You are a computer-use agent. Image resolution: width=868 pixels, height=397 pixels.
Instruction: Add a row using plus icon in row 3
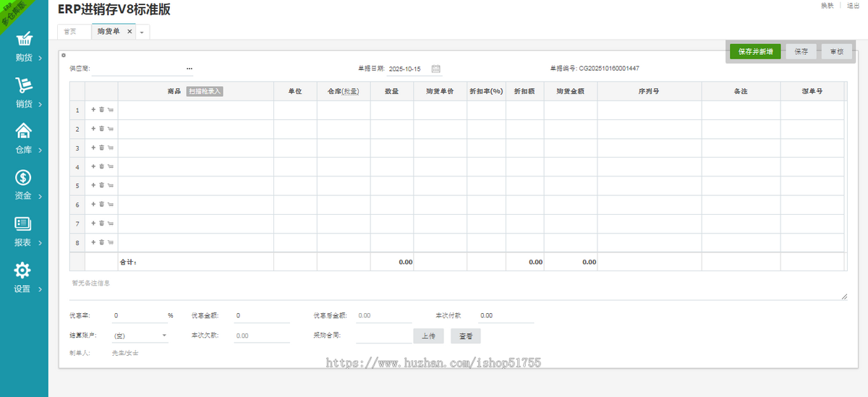93,148
